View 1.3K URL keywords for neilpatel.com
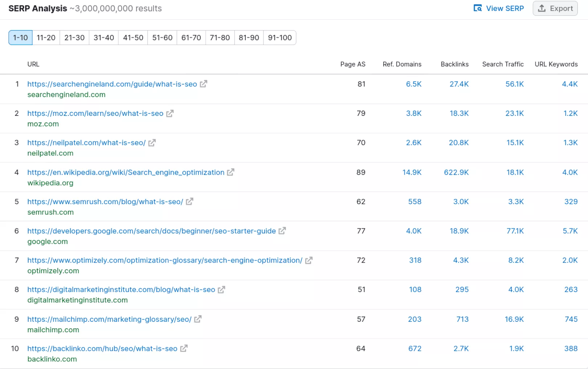Image resolution: width=588 pixels, height=369 pixels. coord(571,143)
